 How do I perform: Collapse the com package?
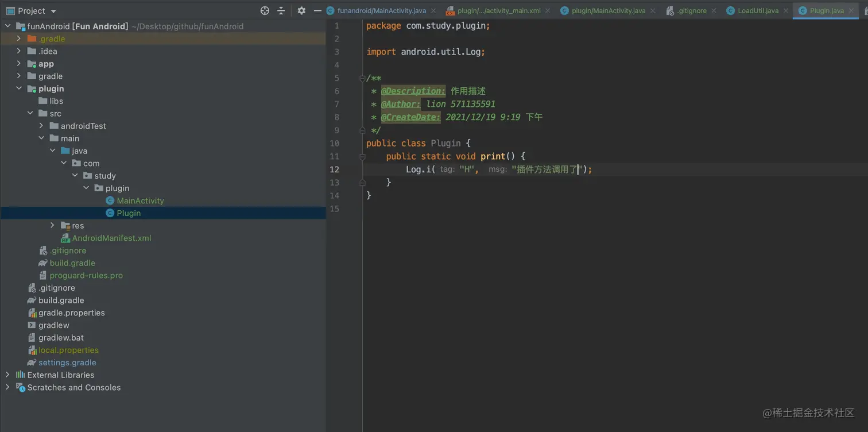[64, 163]
